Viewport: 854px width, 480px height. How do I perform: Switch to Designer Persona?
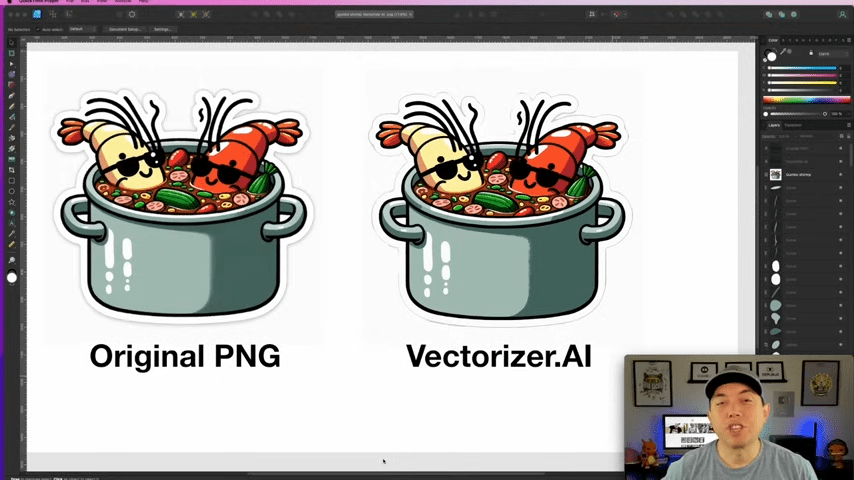coord(36,14)
